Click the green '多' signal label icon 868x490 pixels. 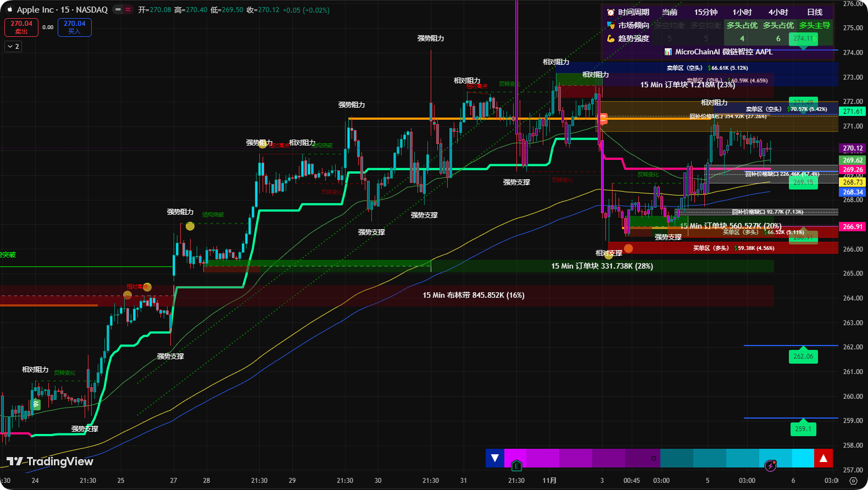36,404
